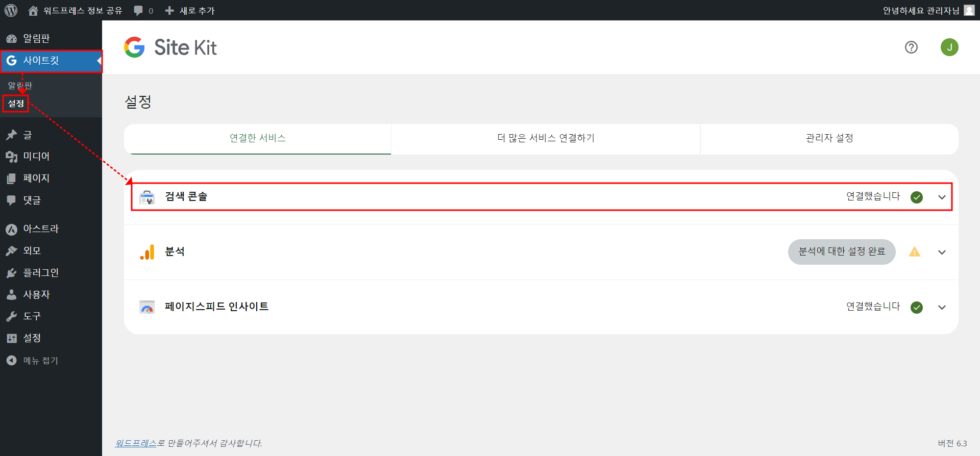
Task: Click the home icon for 워드프레스 정보 공유
Action: pos(33,10)
